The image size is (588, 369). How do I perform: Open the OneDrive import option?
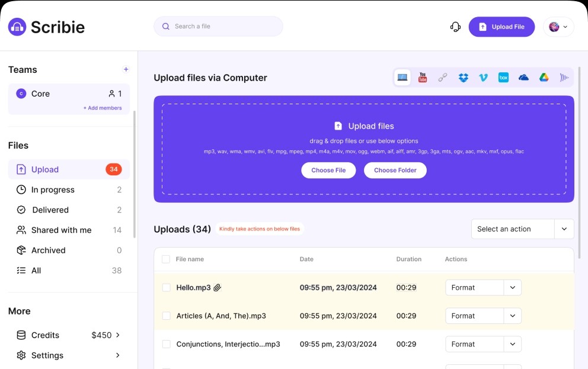coord(523,77)
